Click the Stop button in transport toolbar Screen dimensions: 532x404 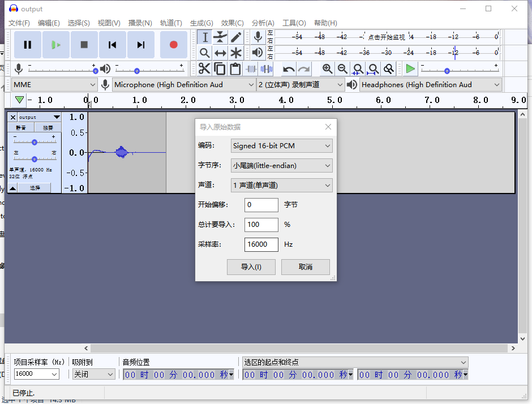click(84, 45)
